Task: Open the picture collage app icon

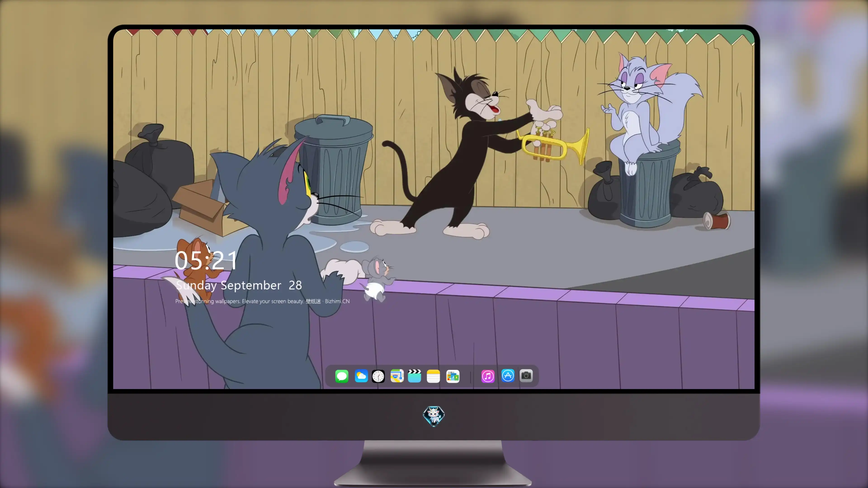Action: click(x=453, y=376)
